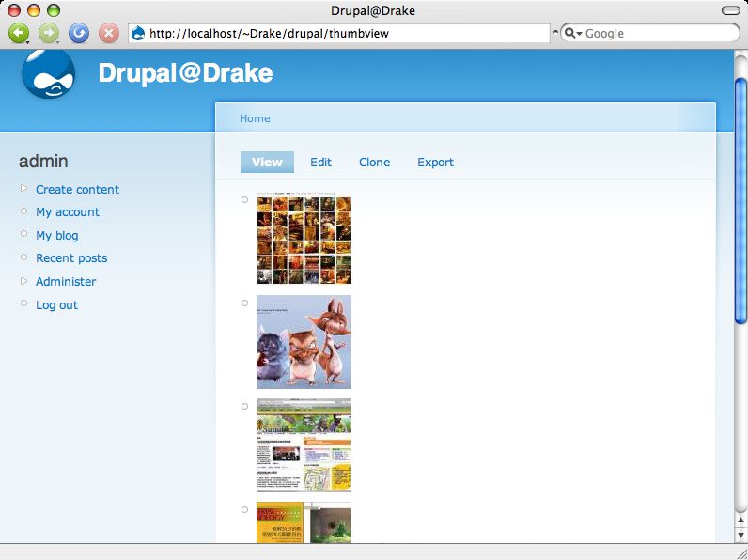Viewport: 748px width, 560px height.
Task: Open the forward button history dropdown arrow
Action: click(57, 42)
